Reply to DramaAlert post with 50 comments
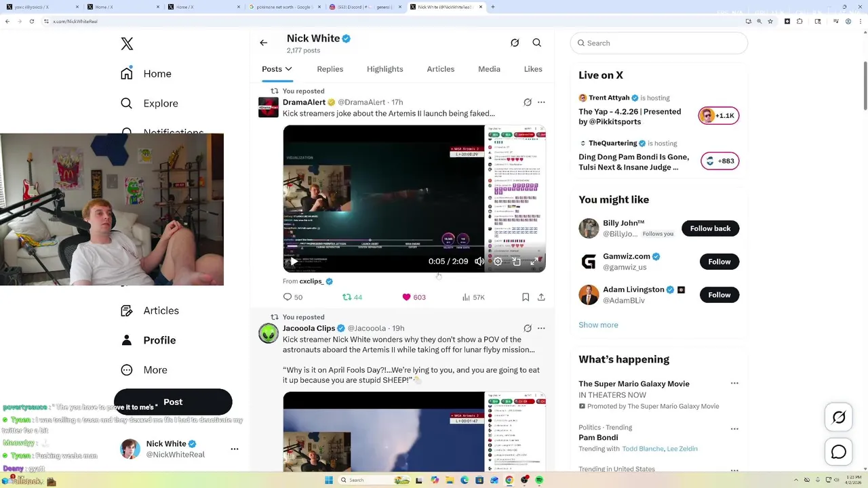This screenshot has height=488, width=868. [x=293, y=297]
